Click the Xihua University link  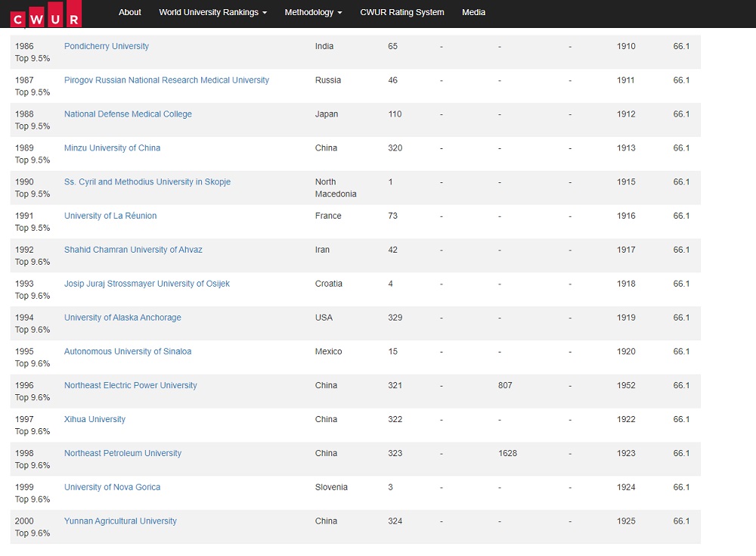pyautogui.click(x=94, y=420)
